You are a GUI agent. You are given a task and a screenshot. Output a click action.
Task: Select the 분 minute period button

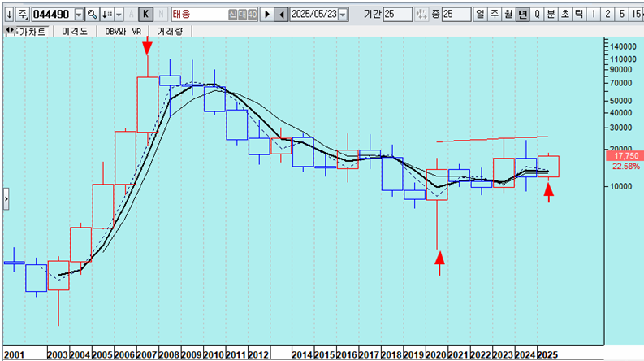pyautogui.click(x=551, y=15)
